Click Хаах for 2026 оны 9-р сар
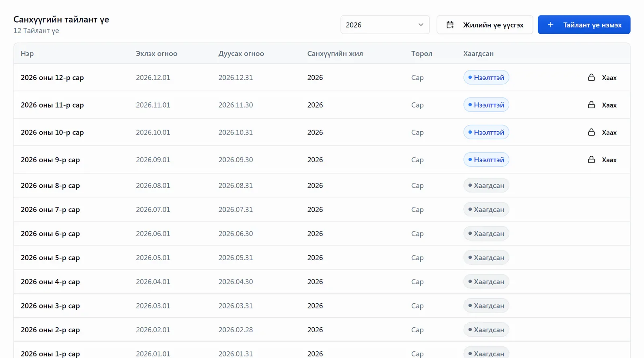 (602, 159)
